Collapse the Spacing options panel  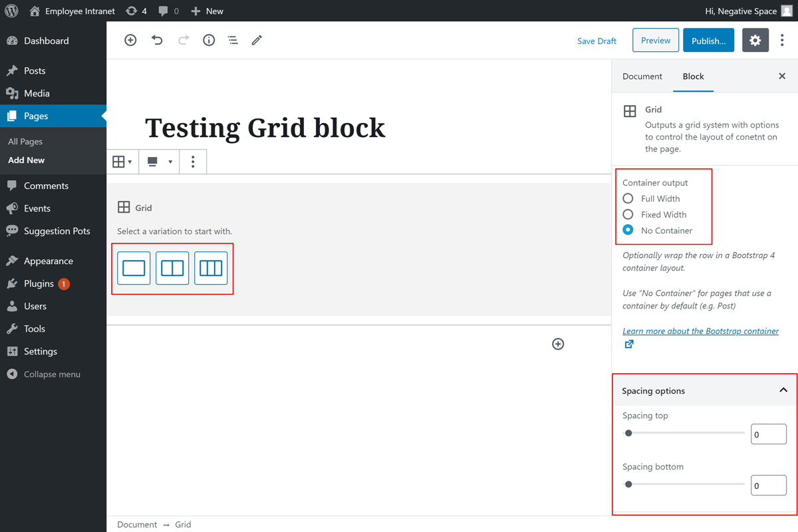point(783,390)
